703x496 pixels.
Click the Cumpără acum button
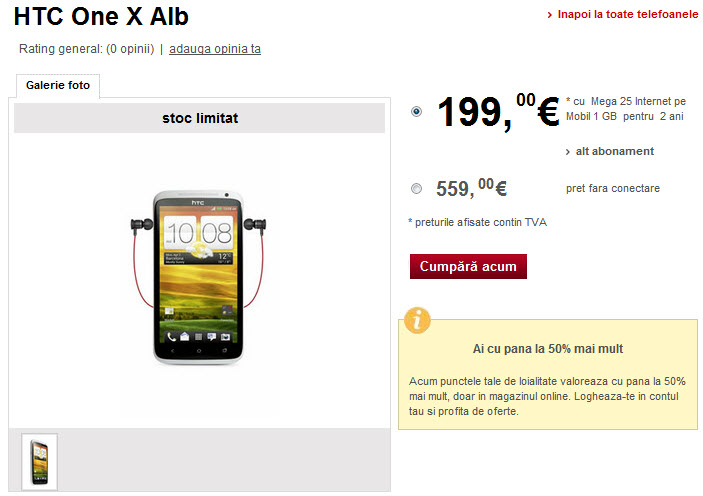tap(468, 266)
